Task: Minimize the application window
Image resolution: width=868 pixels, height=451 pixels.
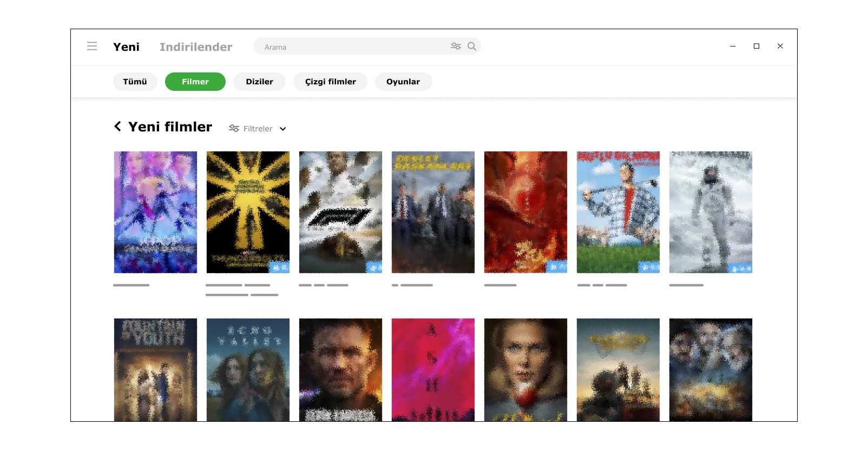Action: click(733, 47)
